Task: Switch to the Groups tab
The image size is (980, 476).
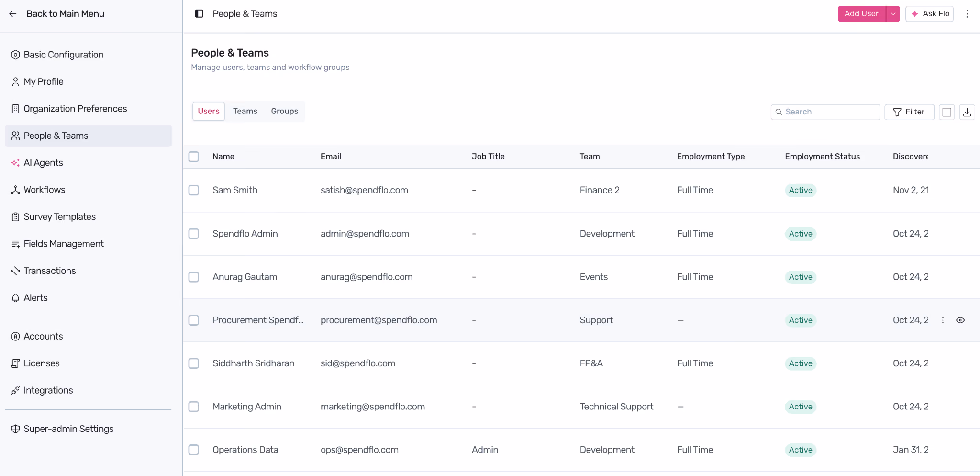Action: [285, 111]
